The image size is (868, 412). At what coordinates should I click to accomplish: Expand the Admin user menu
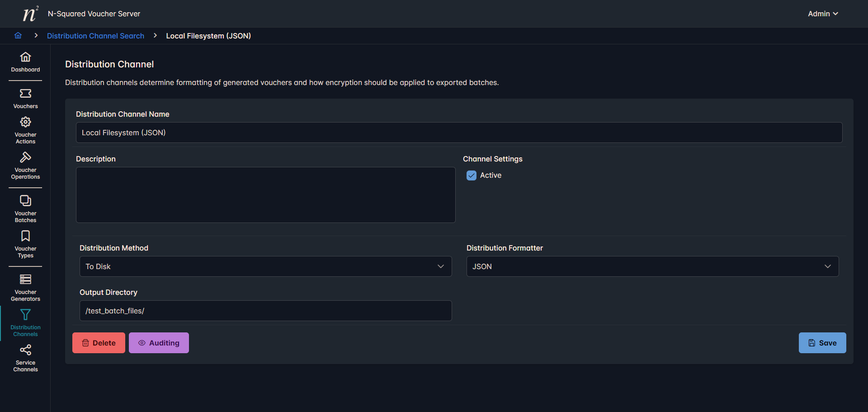point(823,14)
